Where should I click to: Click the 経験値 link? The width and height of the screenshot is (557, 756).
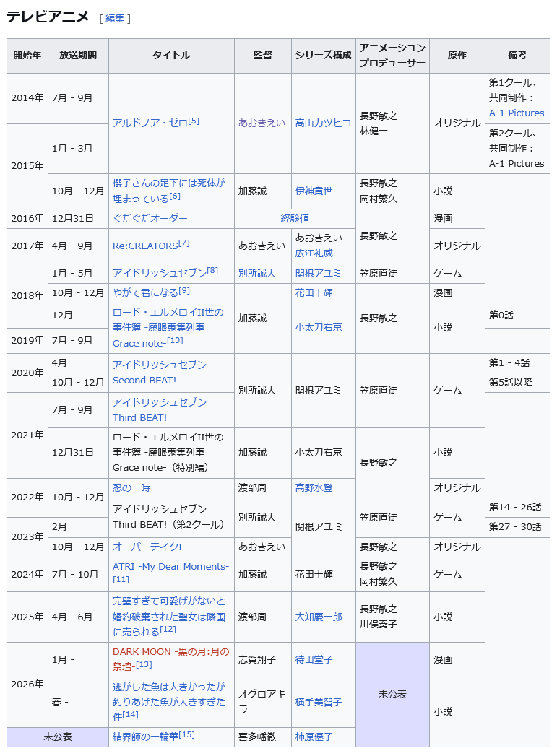[x=295, y=218]
